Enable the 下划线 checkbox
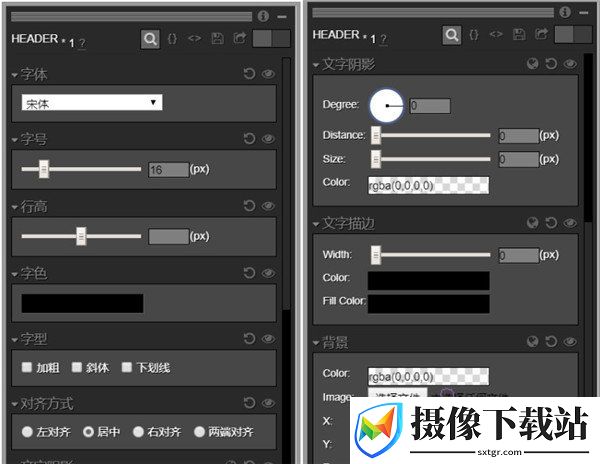 (127, 367)
